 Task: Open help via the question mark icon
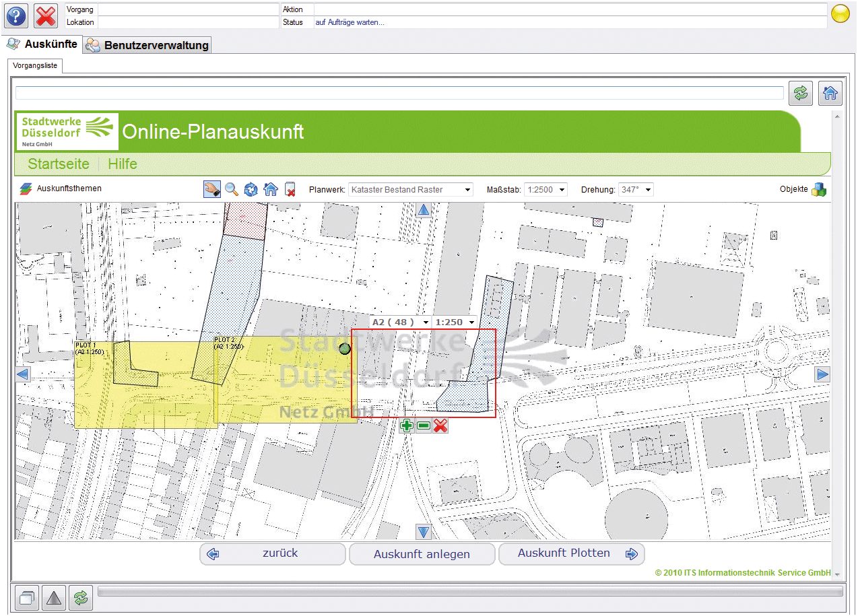[15, 15]
